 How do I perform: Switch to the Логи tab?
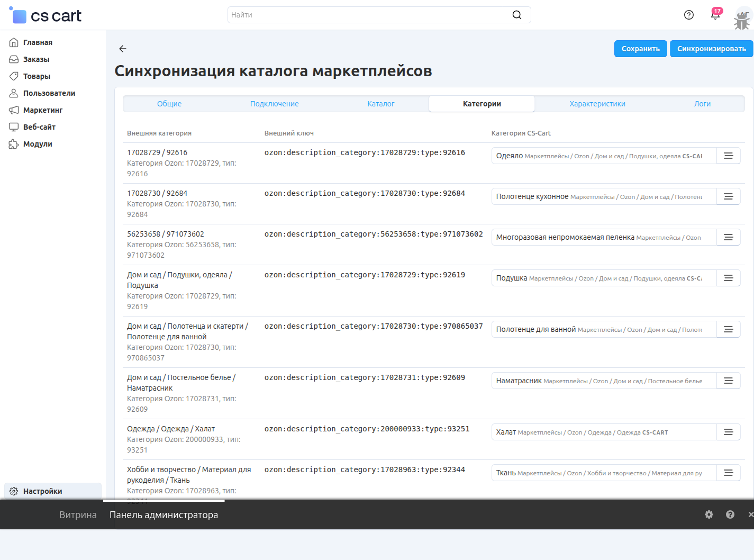pyautogui.click(x=702, y=104)
